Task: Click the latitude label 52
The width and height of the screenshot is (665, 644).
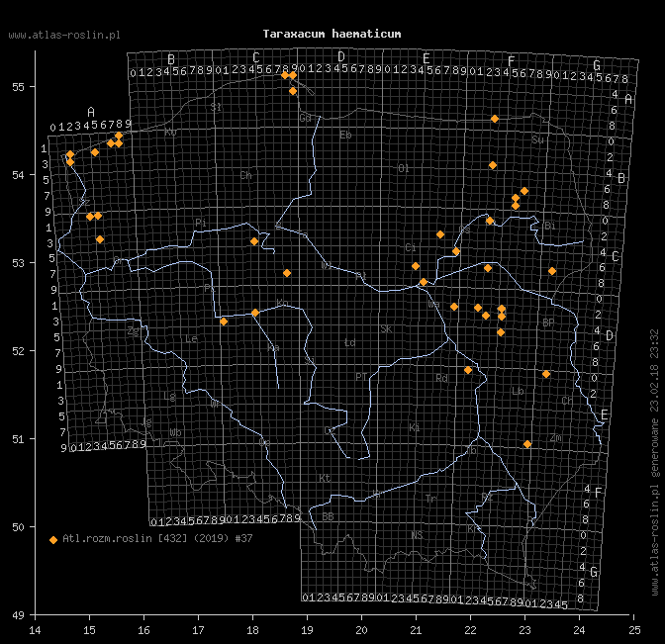Action: (18, 351)
